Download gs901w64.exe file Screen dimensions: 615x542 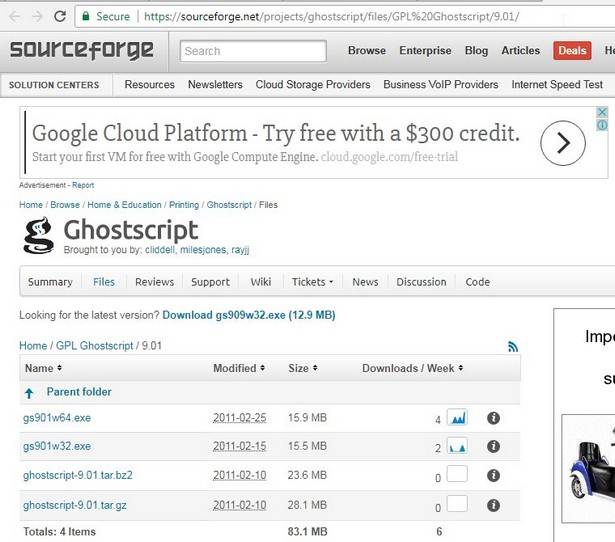click(x=57, y=418)
